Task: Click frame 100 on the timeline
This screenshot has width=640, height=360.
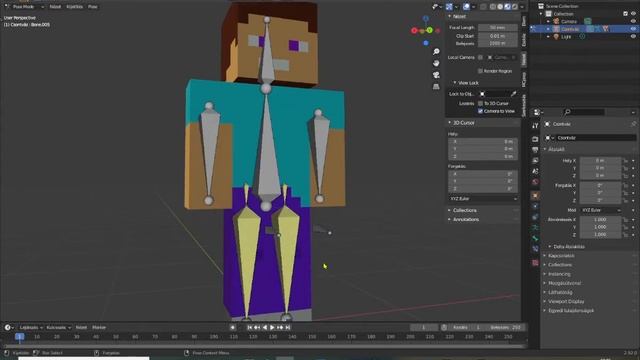Action: (x=213, y=337)
